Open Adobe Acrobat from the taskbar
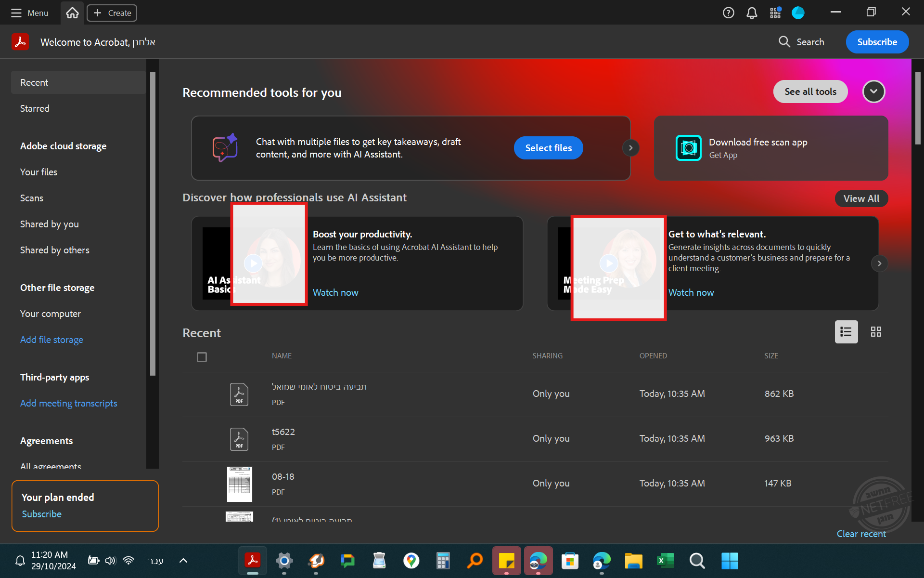Image resolution: width=924 pixels, height=578 pixels. (x=253, y=561)
